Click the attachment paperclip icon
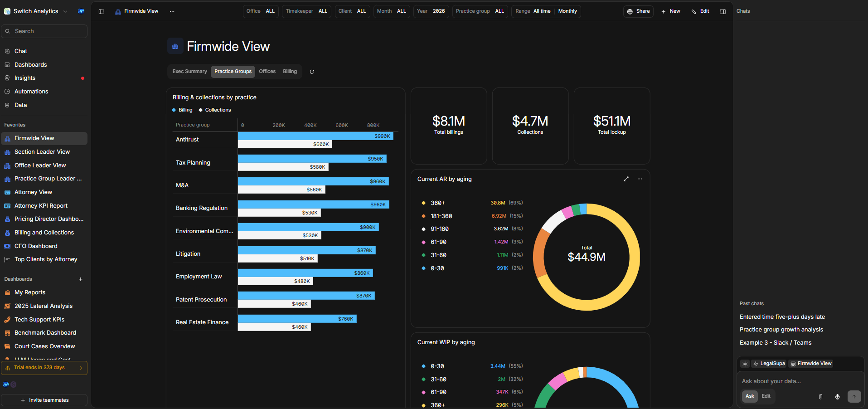The height and width of the screenshot is (409, 868). pos(820,396)
